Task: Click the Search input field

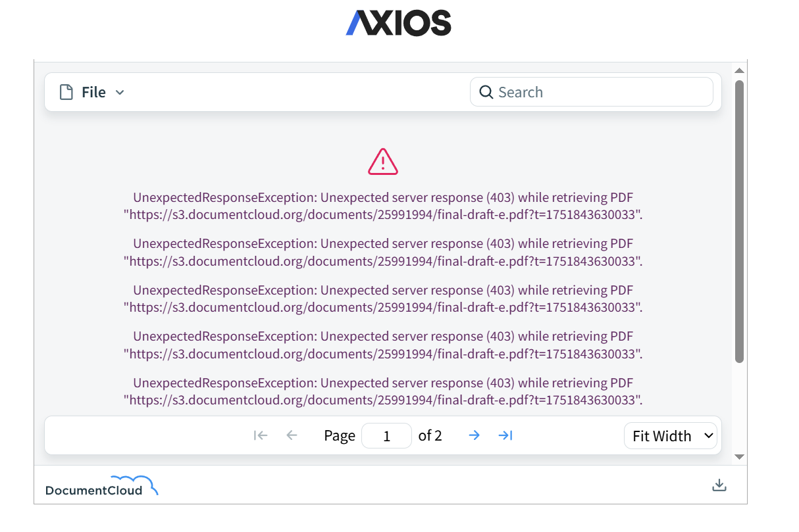Action: point(592,92)
